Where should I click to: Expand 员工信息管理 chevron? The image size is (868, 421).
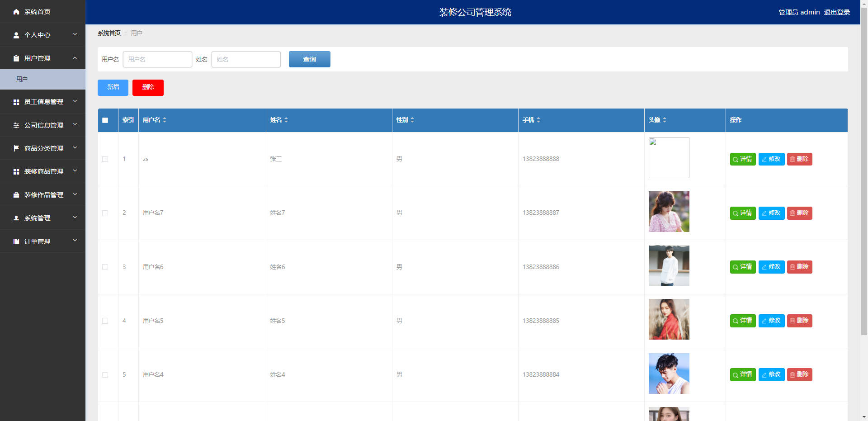[x=75, y=101]
